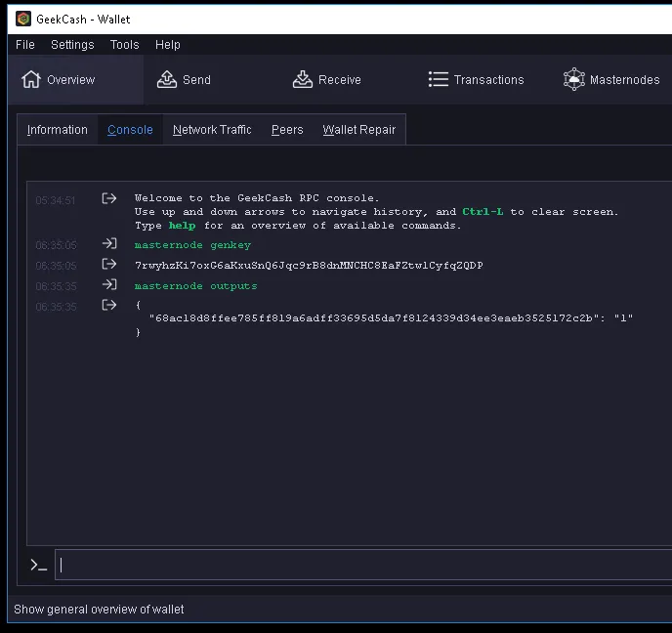This screenshot has height=633, width=672.
Task: Click output arrow icon beside generated key
Action: pos(109,264)
